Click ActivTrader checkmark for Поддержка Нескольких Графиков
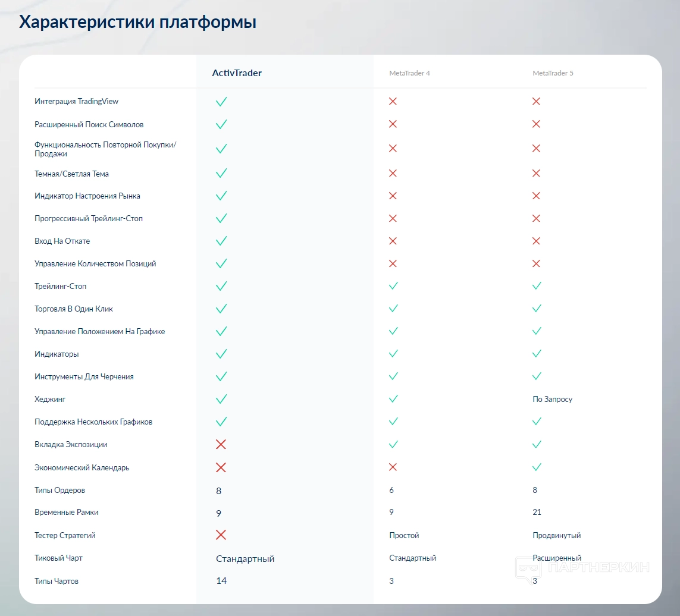Image resolution: width=680 pixels, height=616 pixels. point(221,422)
